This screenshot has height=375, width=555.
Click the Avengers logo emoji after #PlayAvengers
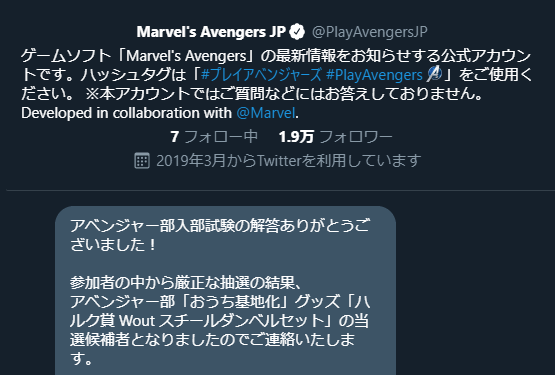click(x=434, y=74)
